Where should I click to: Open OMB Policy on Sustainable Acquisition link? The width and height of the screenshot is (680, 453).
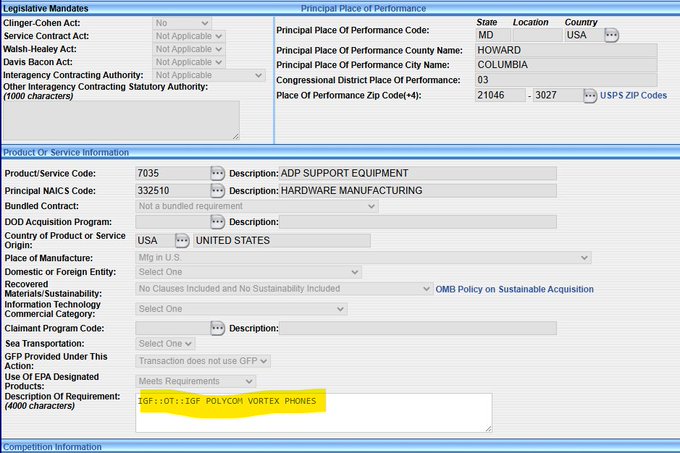coord(514,289)
